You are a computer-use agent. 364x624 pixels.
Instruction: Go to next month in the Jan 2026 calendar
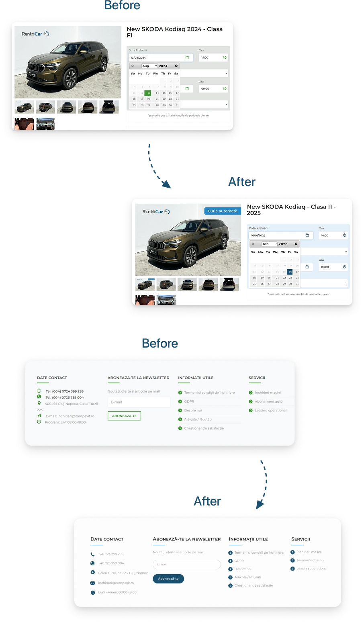pyautogui.click(x=296, y=244)
